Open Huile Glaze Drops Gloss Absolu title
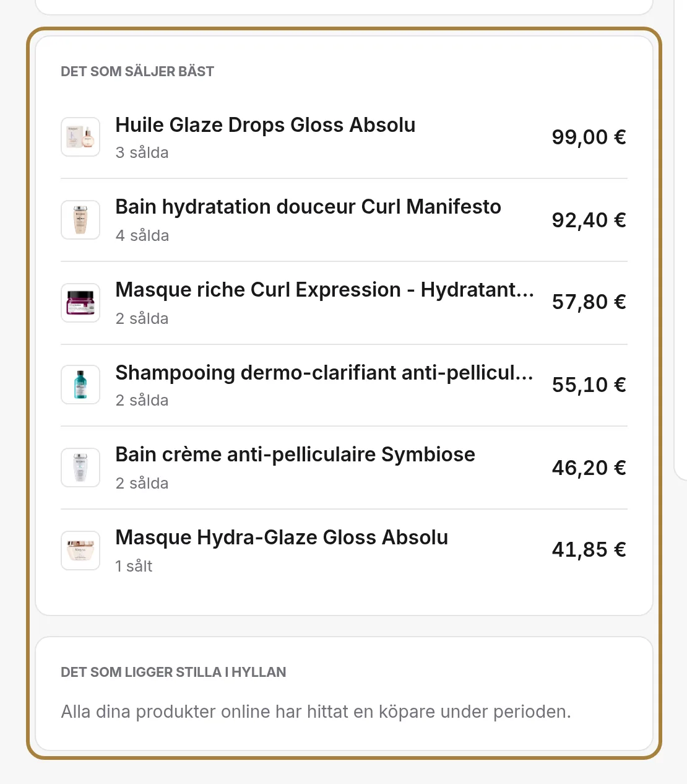The height and width of the screenshot is (784, 687). [x=266, y=125]
